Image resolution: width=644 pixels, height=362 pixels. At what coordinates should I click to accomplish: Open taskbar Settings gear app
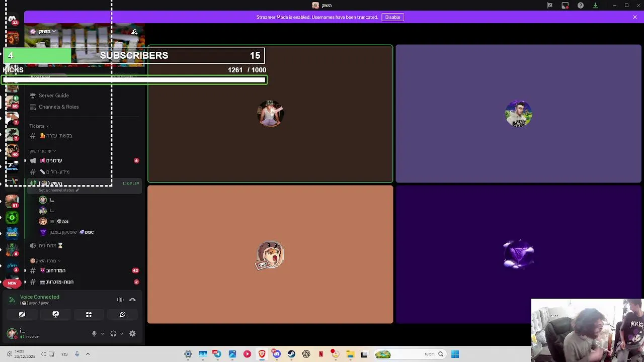point(188,354)
